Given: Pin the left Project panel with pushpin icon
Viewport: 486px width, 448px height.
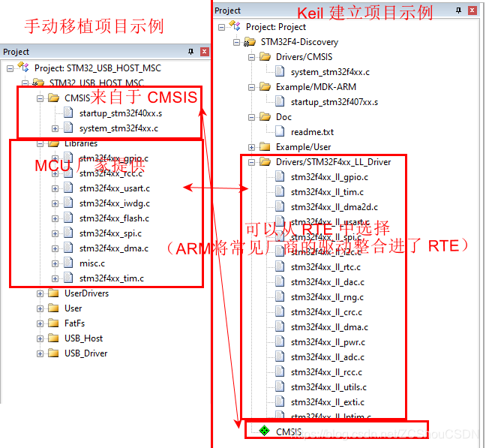Looking at the screenshot, I should (x=190, y=52).
